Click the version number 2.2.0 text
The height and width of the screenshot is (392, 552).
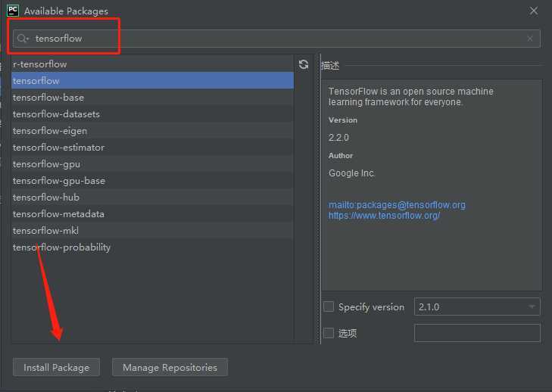click(338, 138)
